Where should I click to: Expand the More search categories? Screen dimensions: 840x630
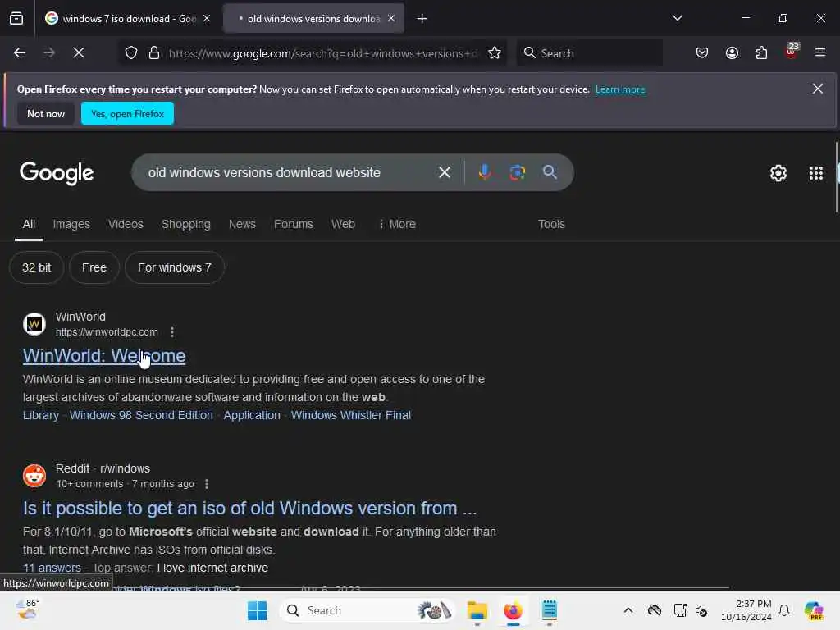[x=397, y=224]
